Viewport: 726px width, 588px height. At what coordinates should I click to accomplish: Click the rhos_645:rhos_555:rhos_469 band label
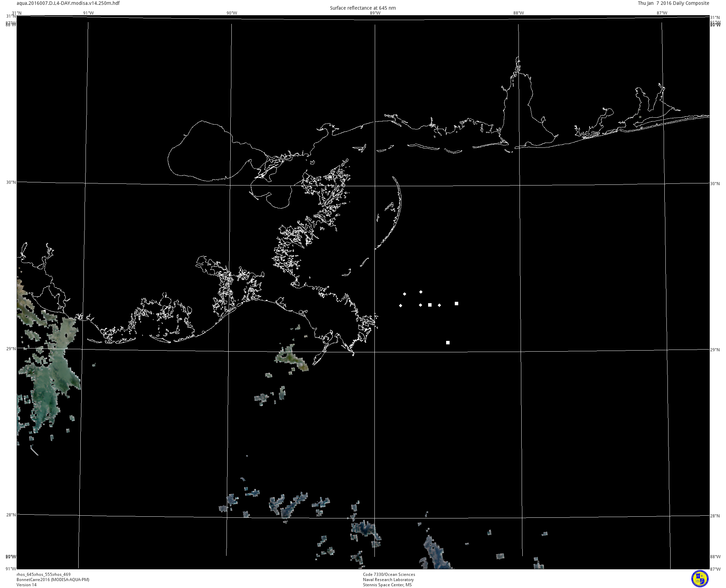(44, 575)
